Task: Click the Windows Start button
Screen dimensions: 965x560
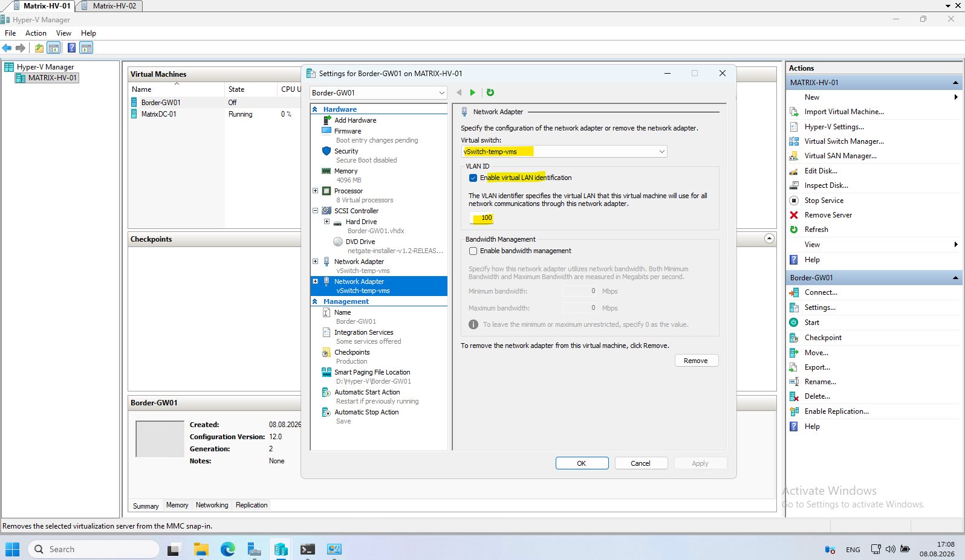Action: coord(12,549)
